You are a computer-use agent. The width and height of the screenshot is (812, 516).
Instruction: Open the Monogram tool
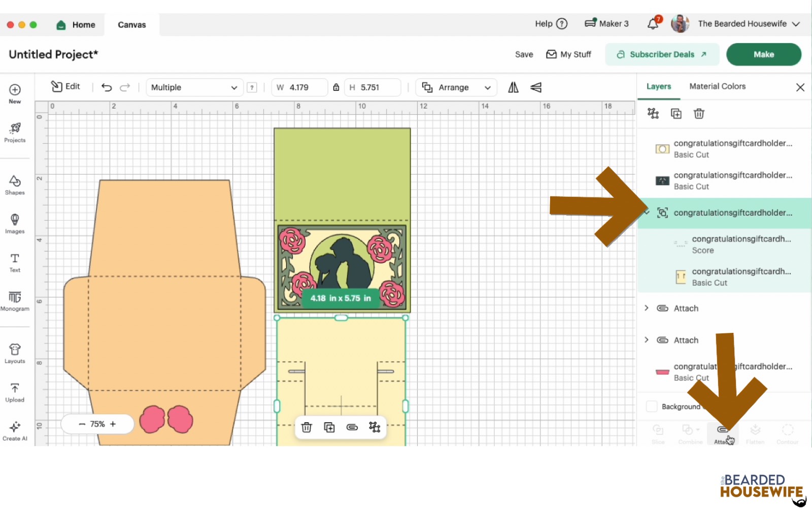click(x=15, y=301)
